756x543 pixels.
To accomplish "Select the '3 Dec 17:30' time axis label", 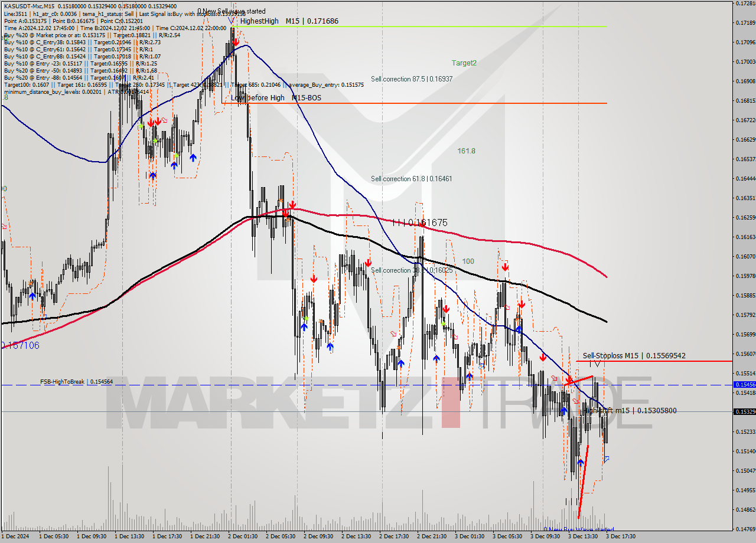I will pyautogui.click(x=621, y=537).
